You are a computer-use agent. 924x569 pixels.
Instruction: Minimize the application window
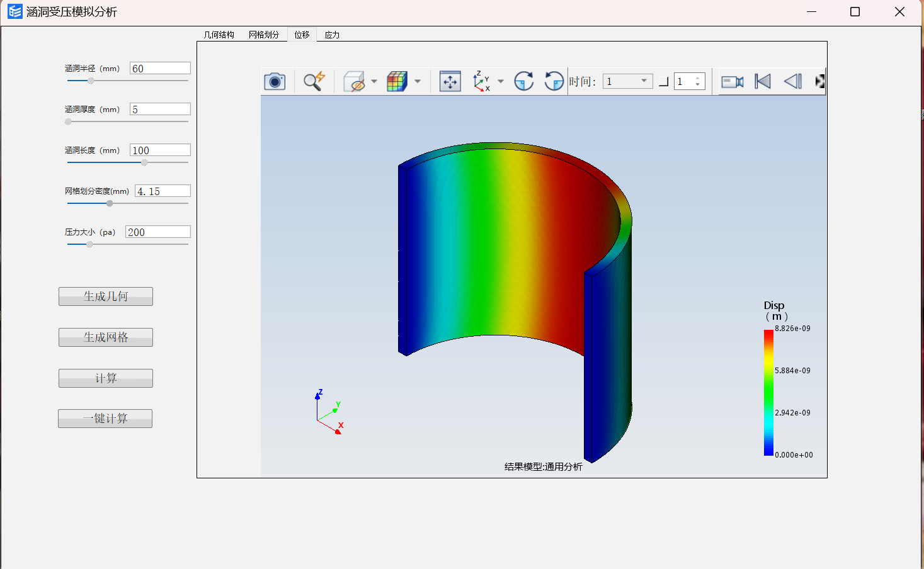(x=811, y=11)
